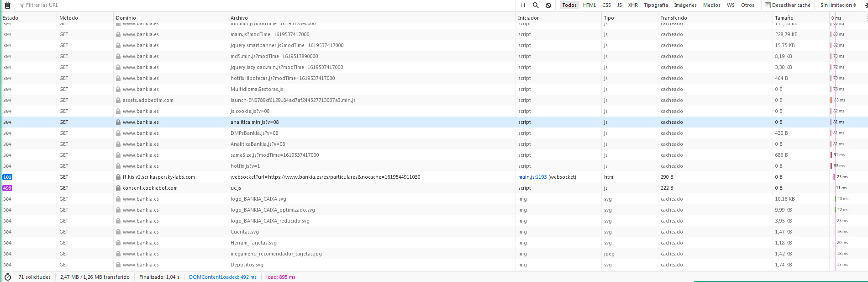Show only Imágenes requests

pos(685,5)
